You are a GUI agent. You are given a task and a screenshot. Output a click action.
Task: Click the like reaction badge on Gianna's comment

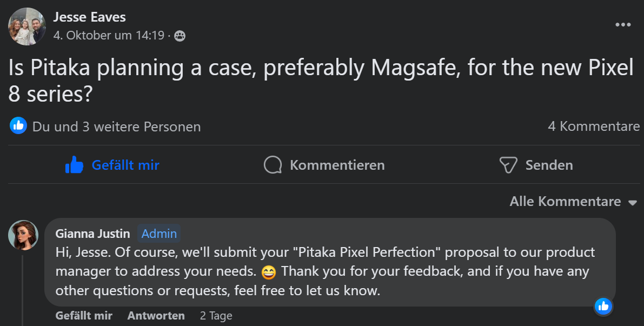[x=603, y=307]
